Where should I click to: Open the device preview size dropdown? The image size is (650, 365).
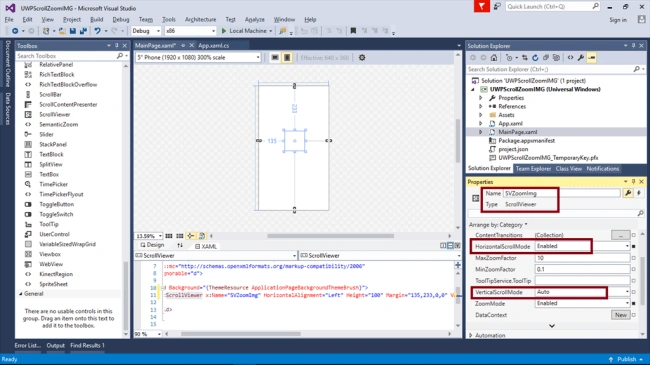198,58
